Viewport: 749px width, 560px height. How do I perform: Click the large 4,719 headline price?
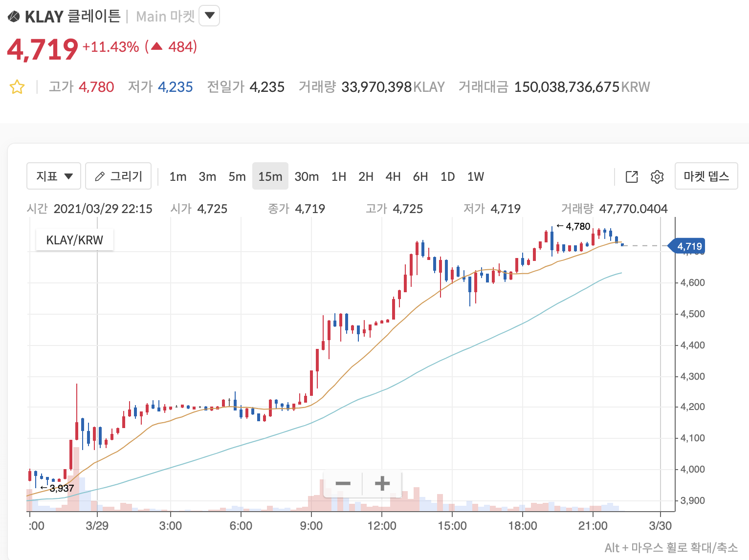click(43, 49)
